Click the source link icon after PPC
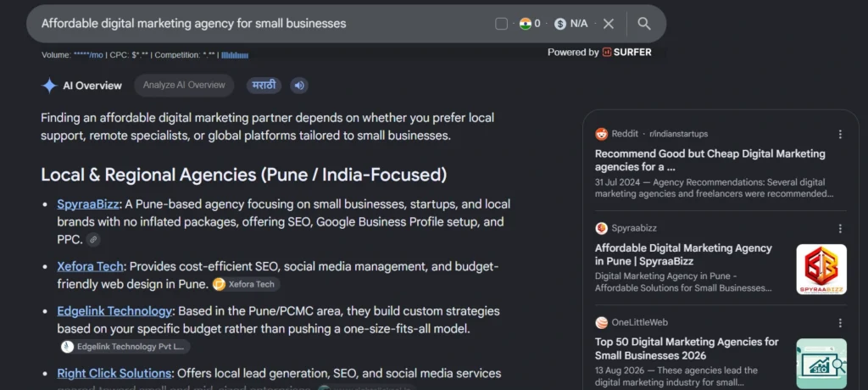Image resolution: width=868 pixels, height=390 pixels. (x=93, y=240)
